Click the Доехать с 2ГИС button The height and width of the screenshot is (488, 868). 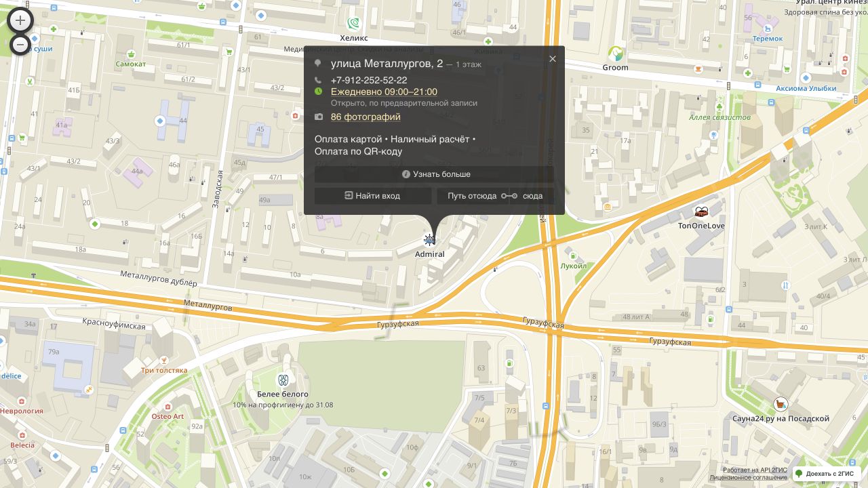click(827, 473)
